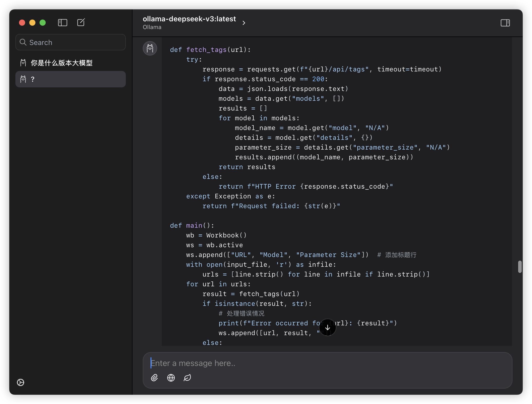Click the green fullscreen window button
The width and height of the screenshot is (532, 404).
pyautogui.click(x=43, y=23)
